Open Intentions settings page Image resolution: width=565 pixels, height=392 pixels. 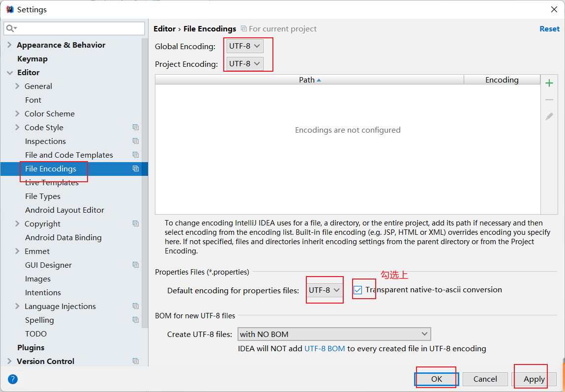click(43, 292)
